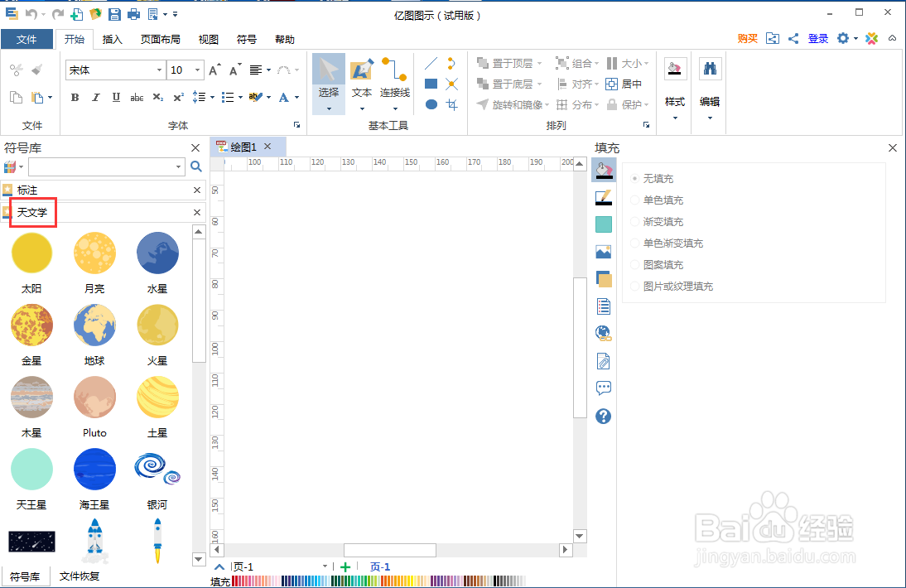Open the font size dropdown showing 10

[198, 70]
